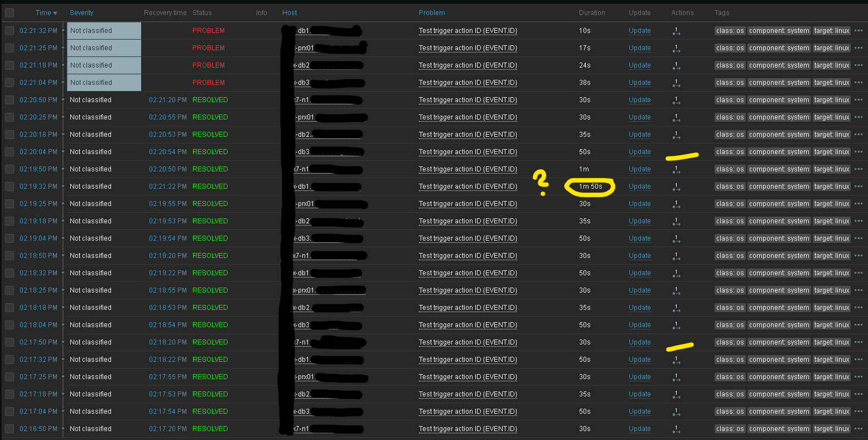Image resolution: width=868 pixels, height=440 pixels.
Task: Click actions icon in the 02:18:50 PM row
Action: 676,256
